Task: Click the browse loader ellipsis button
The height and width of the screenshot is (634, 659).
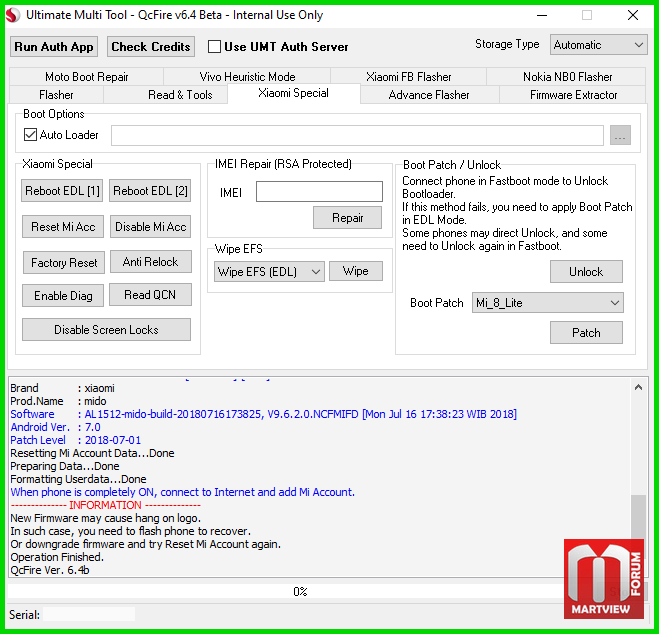Action: [620, 135]
